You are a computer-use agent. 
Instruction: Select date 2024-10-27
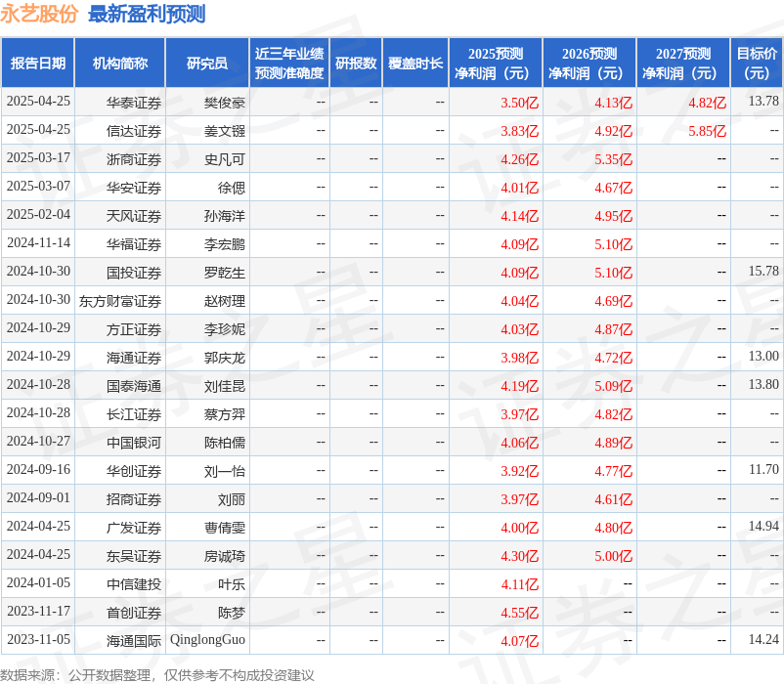(x=38, y=441)
